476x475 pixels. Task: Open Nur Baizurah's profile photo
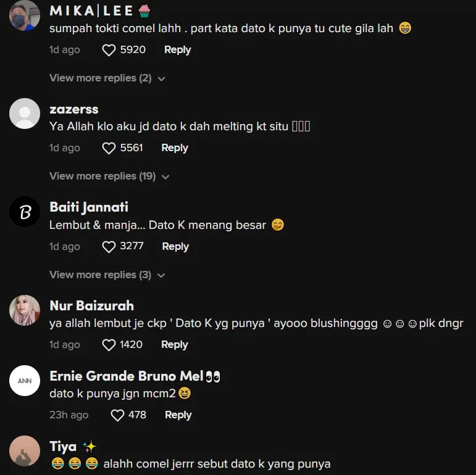pyautogui.click(x=25, y=310)
